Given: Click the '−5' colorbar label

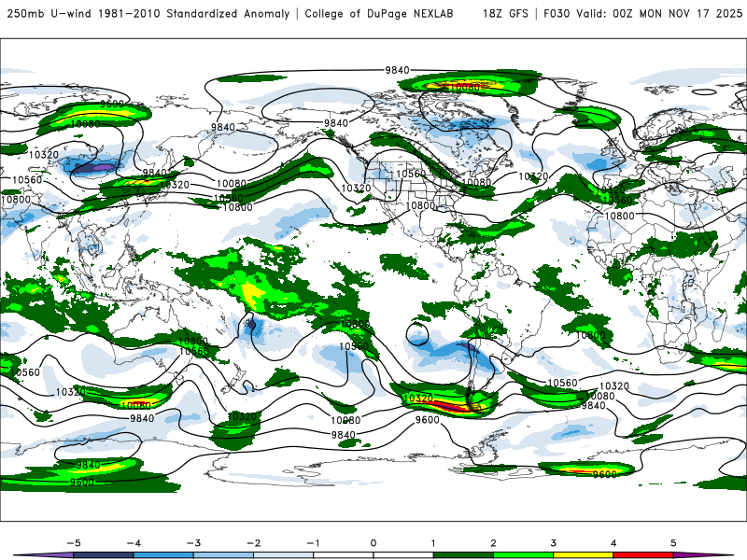Looking at the screenshot, I should (74, 543).
